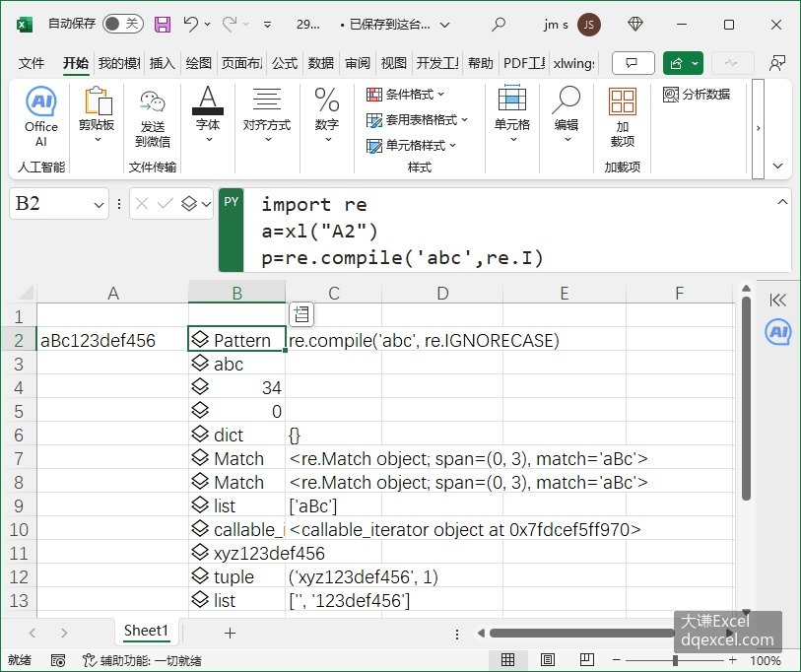
Task: Collapse the ribbon with the chevron
Action: 777,166
